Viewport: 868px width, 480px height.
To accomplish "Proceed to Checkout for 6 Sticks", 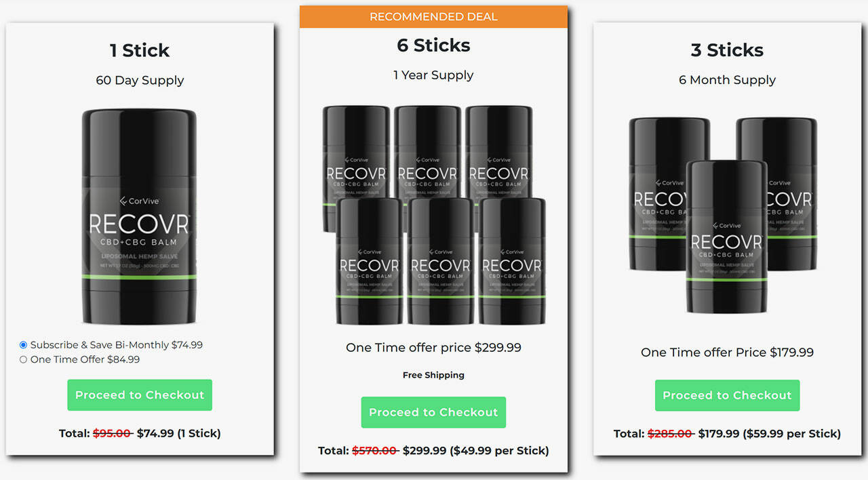I will point(433,412).
